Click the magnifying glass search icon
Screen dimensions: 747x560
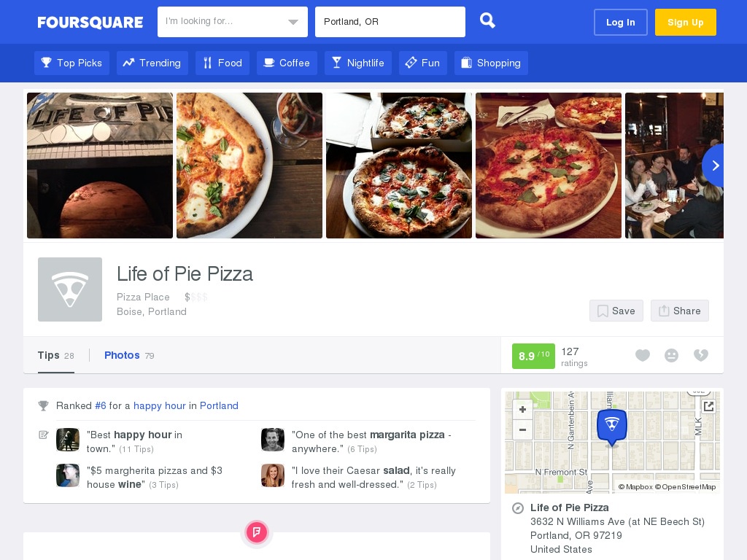487,20
